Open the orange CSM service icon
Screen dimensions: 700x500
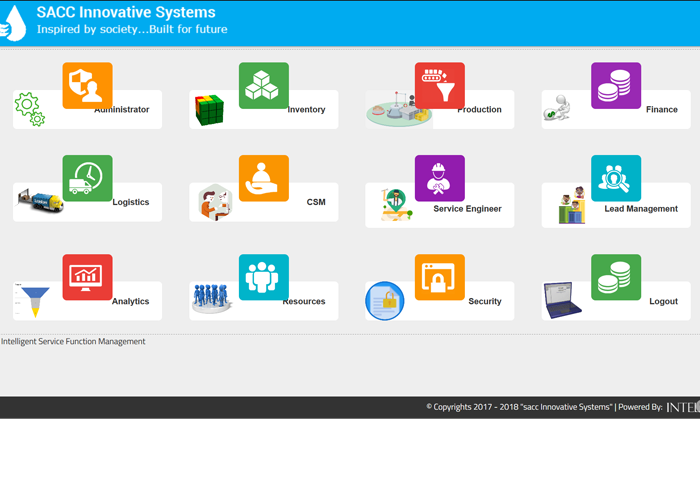[x=263, y=178]
